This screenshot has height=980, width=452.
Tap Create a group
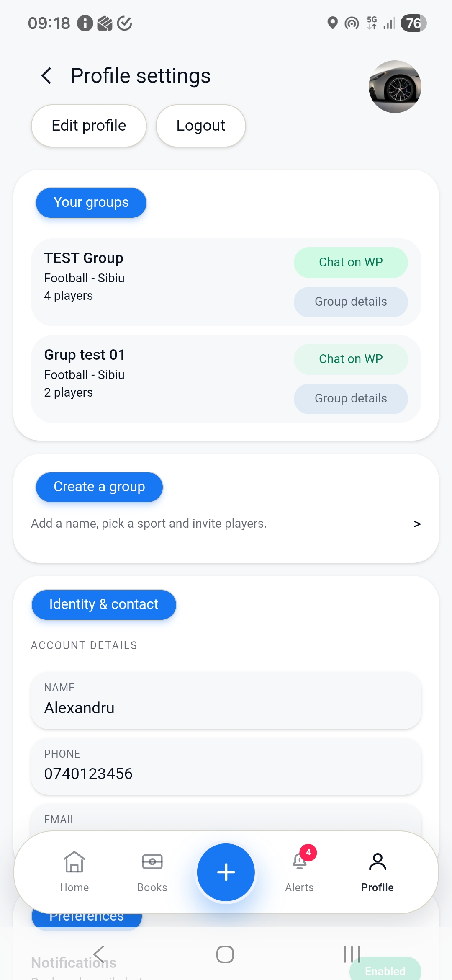click(x=99, y=487)
